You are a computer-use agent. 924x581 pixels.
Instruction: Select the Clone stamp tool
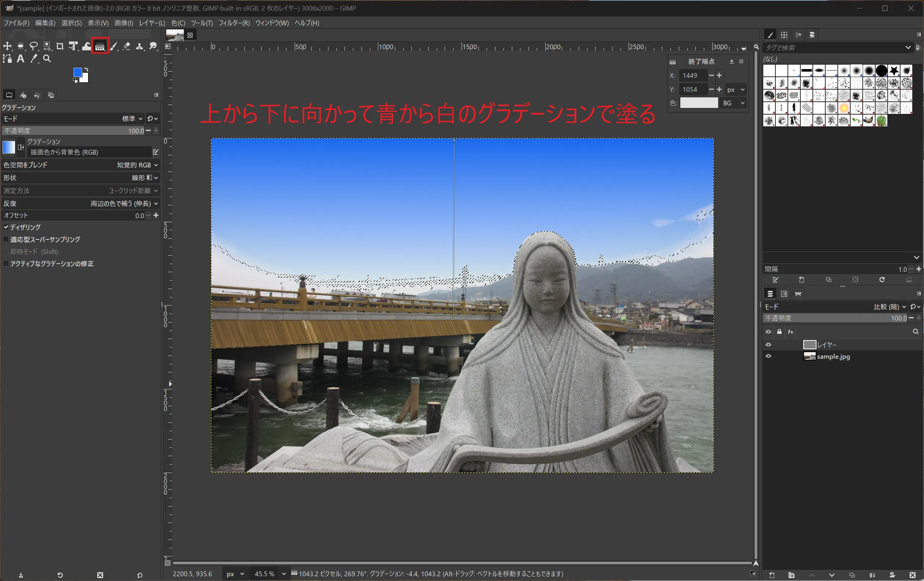pyautogui.click(x=140, y=46)
